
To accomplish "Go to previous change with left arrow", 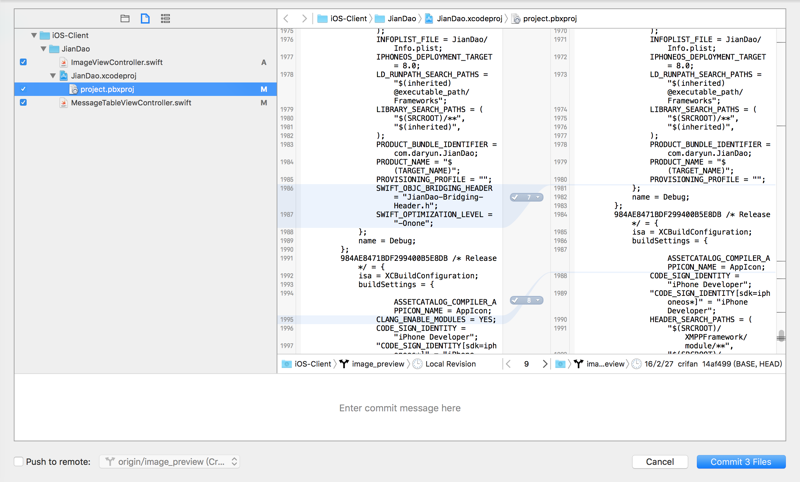I will coord(508,364).
